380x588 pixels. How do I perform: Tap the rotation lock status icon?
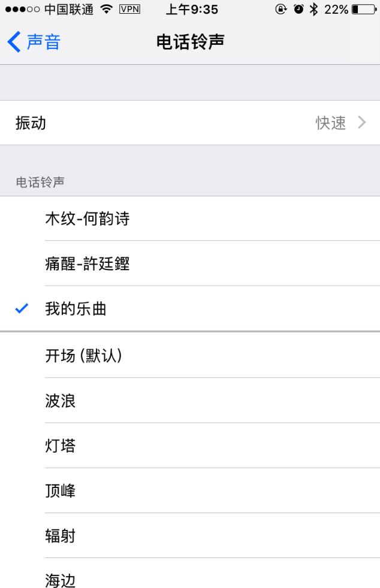pos(281,9)
